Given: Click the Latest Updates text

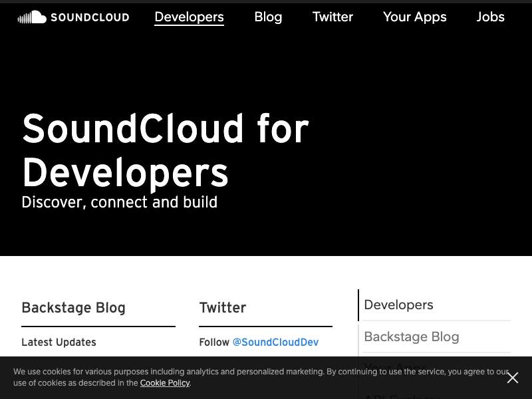Looking at the screenshot, I should click(59, 342).
